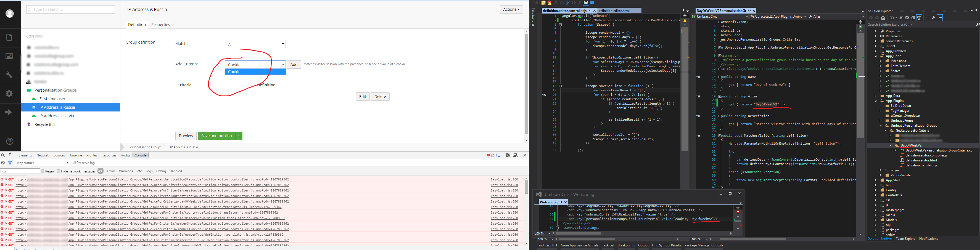Open the Add Criteria Cookie dropdown
Screen dimensions: 980x250
point(255,65)
